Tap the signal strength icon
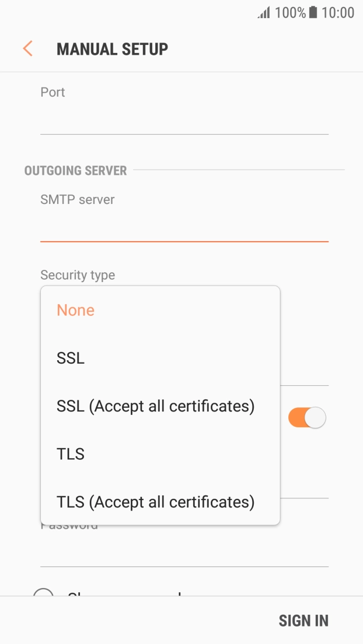This screenshot has height=644, width=363. tap(264, 13)
